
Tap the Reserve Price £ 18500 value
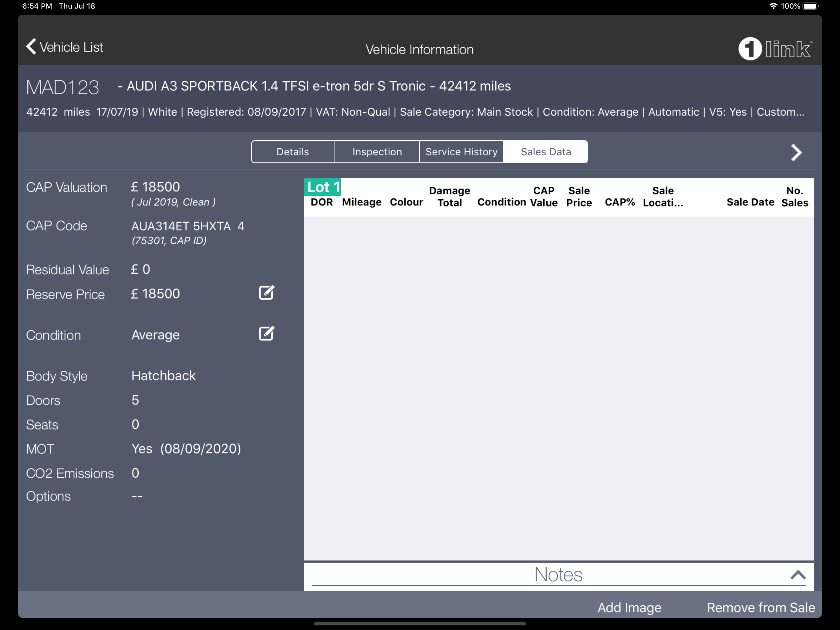[155, 294]
